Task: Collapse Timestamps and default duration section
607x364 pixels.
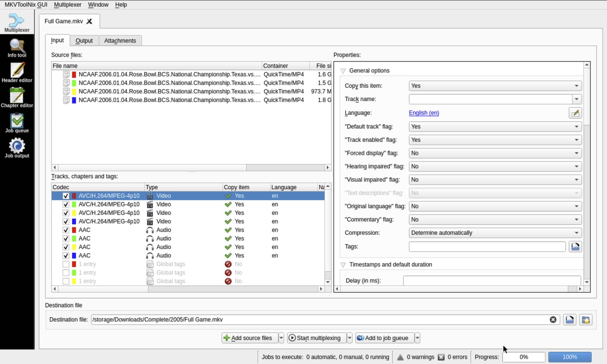Action: [x=343, y=265]
